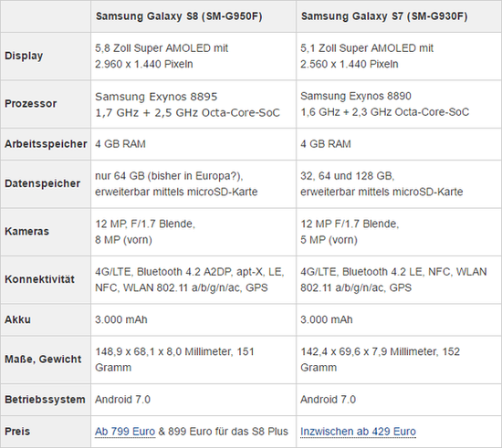Screen dimensions: 502x448
Task: Click the S8 dimensions cell with 151 Gramm
Action: coord(193,359)
